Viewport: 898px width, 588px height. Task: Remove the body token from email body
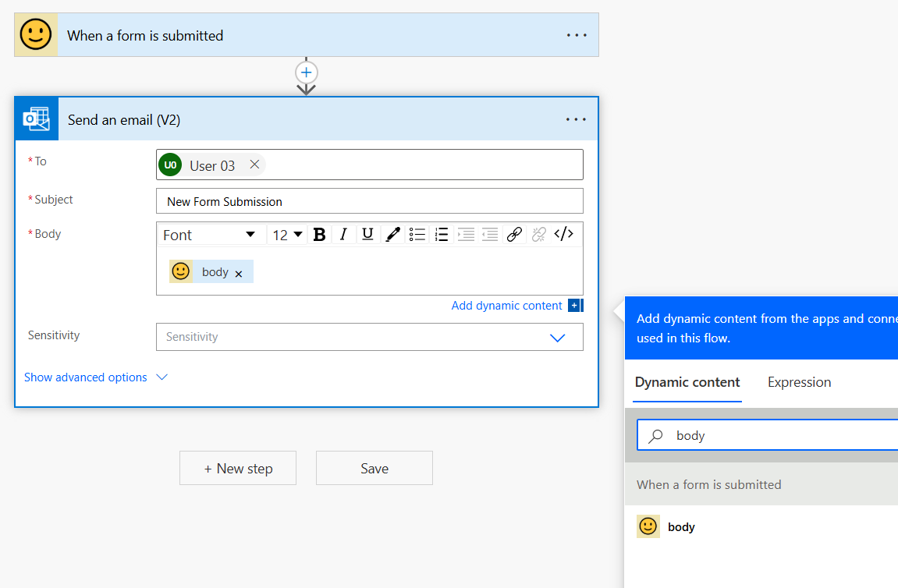(239, 274)
